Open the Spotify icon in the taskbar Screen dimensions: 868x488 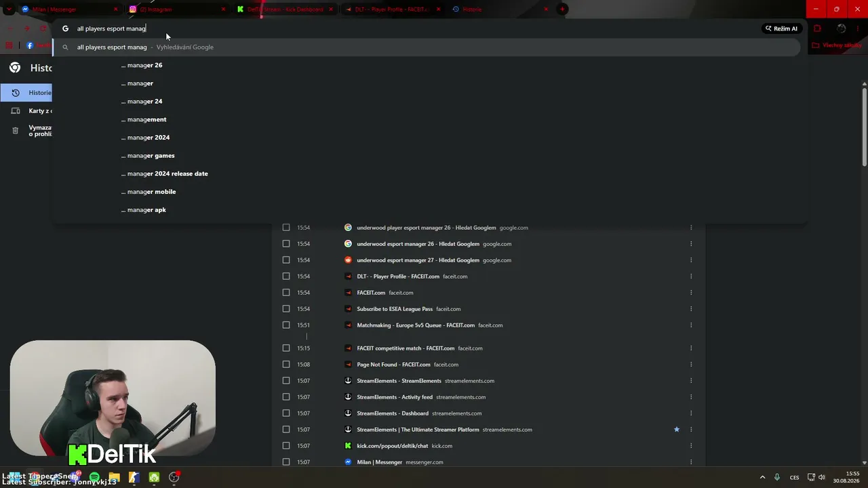point(94,477)
